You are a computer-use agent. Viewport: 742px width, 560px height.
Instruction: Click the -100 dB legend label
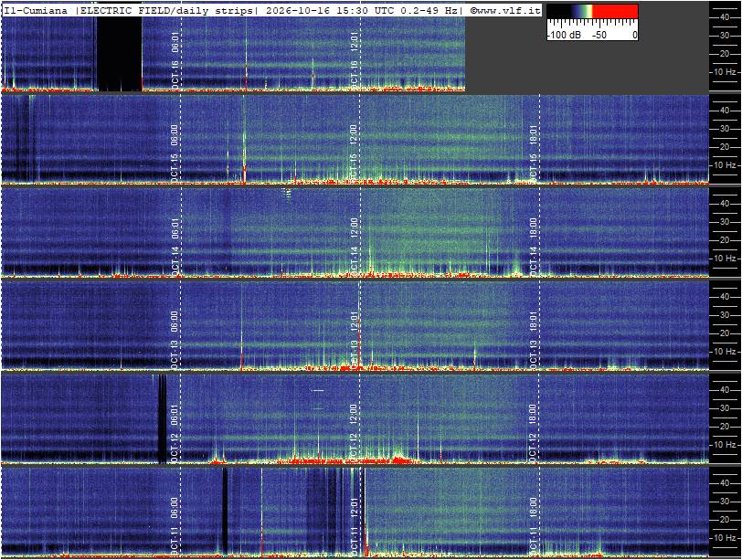pos(564,35)
